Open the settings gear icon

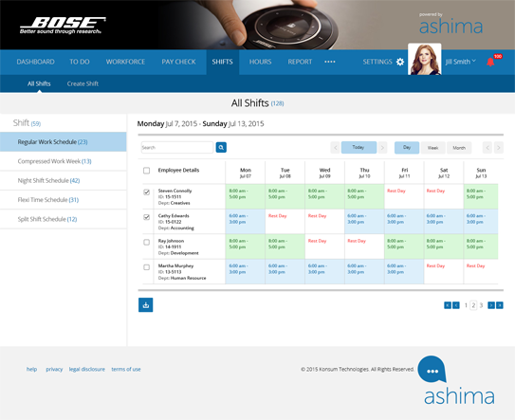point(400,62)
